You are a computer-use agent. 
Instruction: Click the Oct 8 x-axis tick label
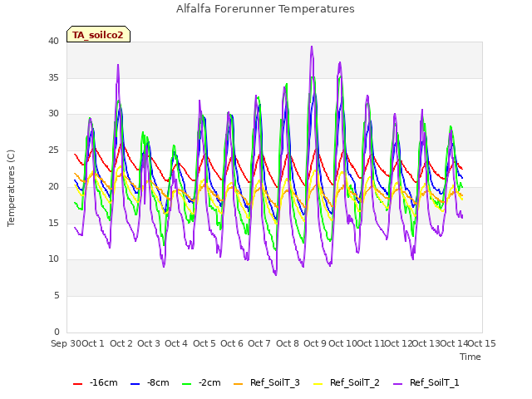(288, 343)
